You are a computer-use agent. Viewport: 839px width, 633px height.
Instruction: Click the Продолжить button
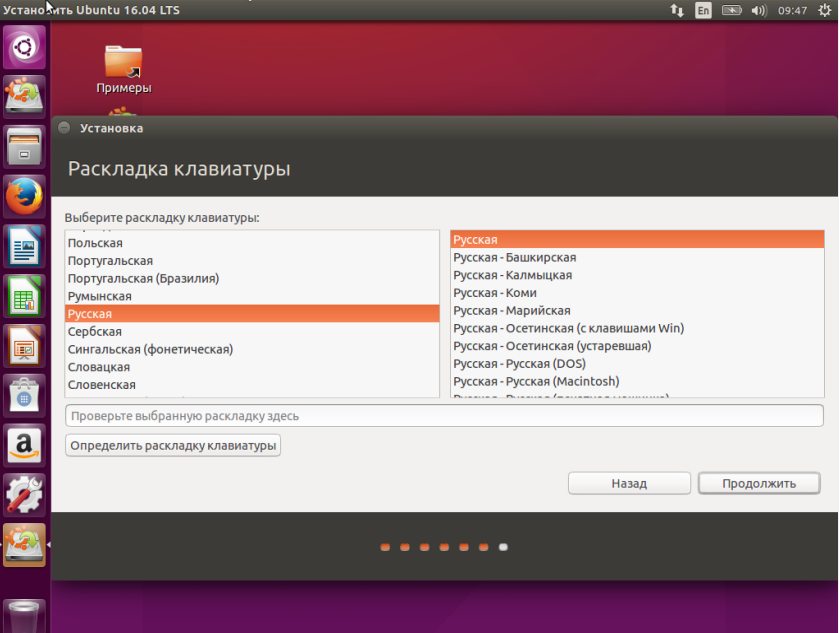coord(759,483)
